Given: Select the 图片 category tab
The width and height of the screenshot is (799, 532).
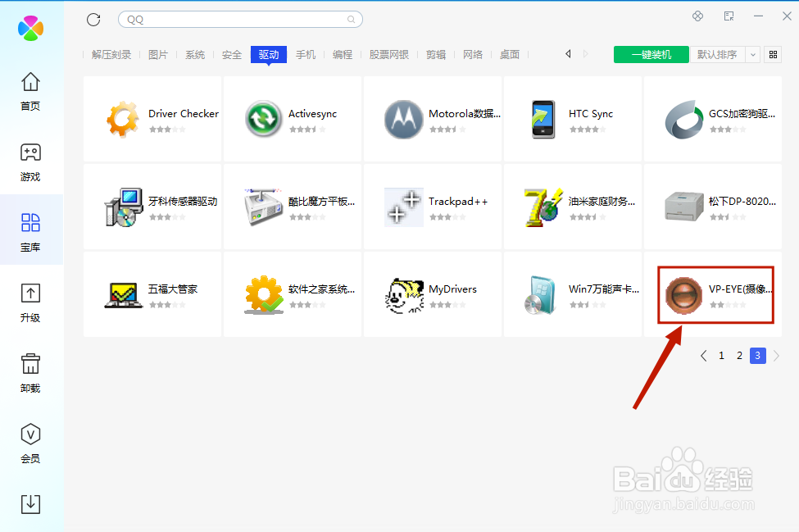Looking at the screenshot, I should 158,55.
